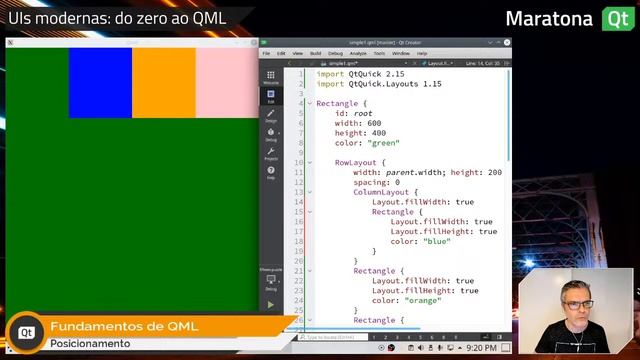This screenshot has width=640, height=360.
Task: Click the "import QtQuick.Layouts 1.15" line
Action: tap(379, 84)
